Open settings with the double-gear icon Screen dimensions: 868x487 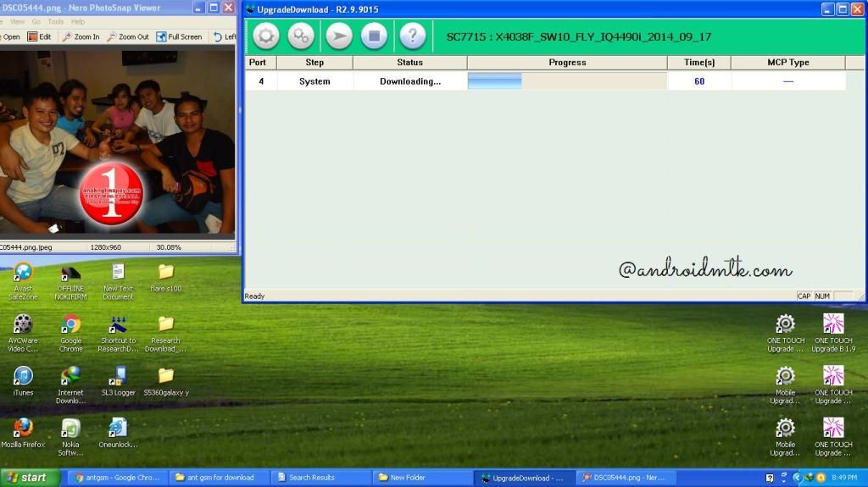pos(301,36)
